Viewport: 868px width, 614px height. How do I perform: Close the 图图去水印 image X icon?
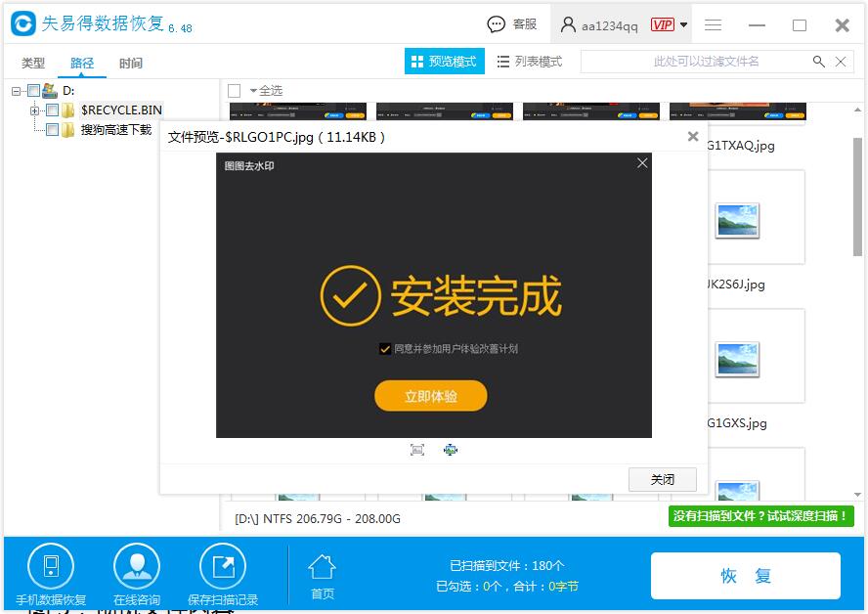point(642,162)
